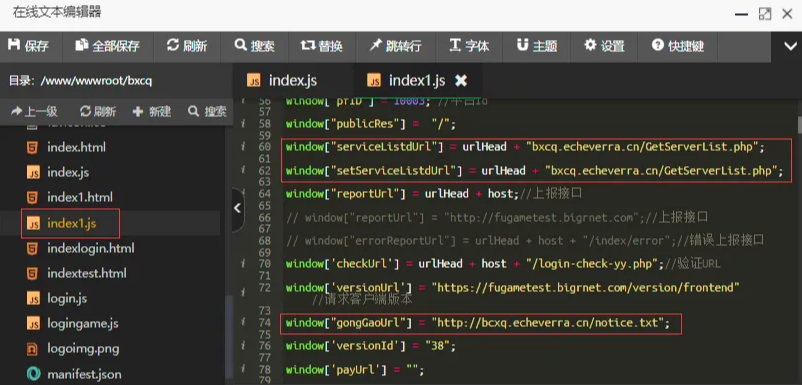Image resolution: width=802 pixels, height=385 pixels.
Task: Click the JS icon beside login.js
Action: [33, 299]
